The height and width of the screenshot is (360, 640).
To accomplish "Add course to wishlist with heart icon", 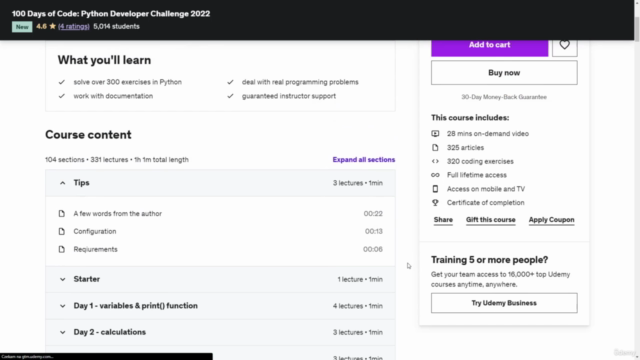I will [x=564, y=45].
